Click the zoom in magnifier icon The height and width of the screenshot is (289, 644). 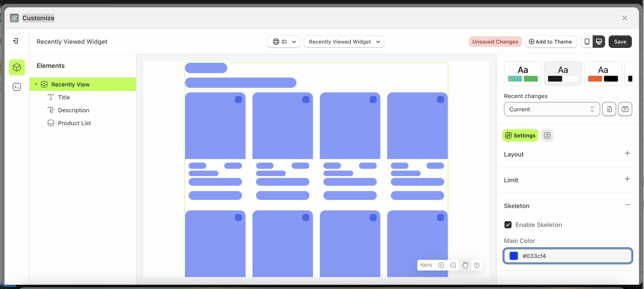pyautogui.click(x=442, y=265)
